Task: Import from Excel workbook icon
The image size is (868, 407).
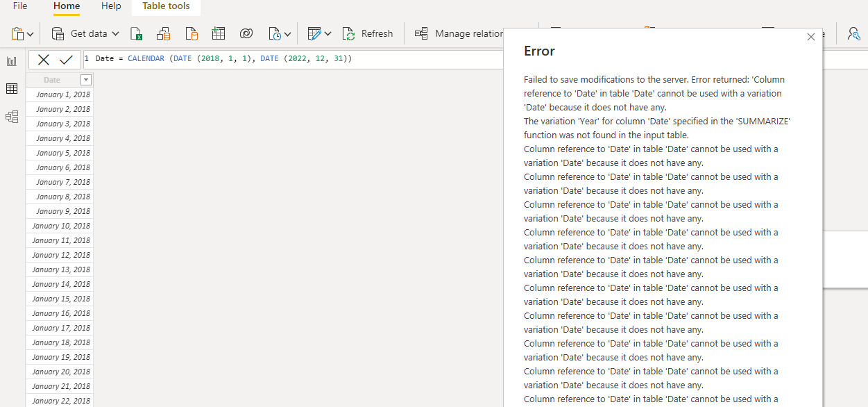Action: click(137, 33)
